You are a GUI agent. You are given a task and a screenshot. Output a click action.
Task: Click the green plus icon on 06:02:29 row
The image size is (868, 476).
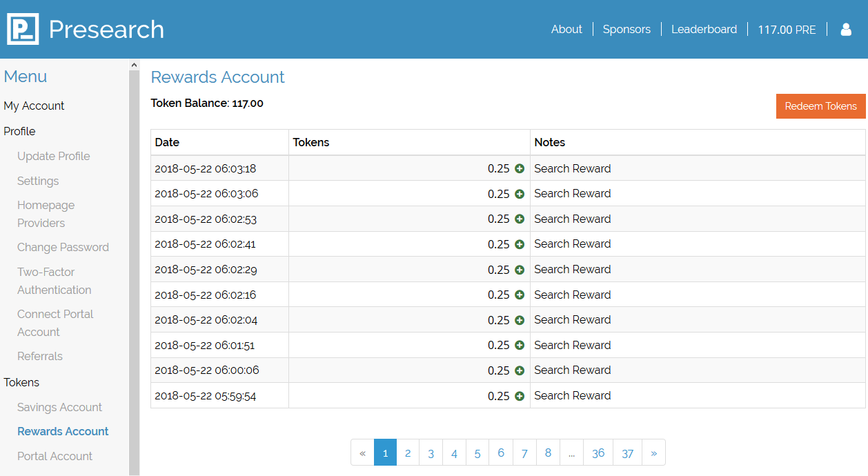(520, 270)
